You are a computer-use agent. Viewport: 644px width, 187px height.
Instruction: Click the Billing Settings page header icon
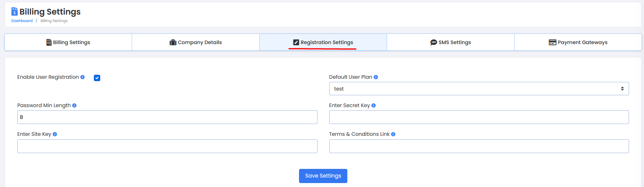tap(15, 11)
